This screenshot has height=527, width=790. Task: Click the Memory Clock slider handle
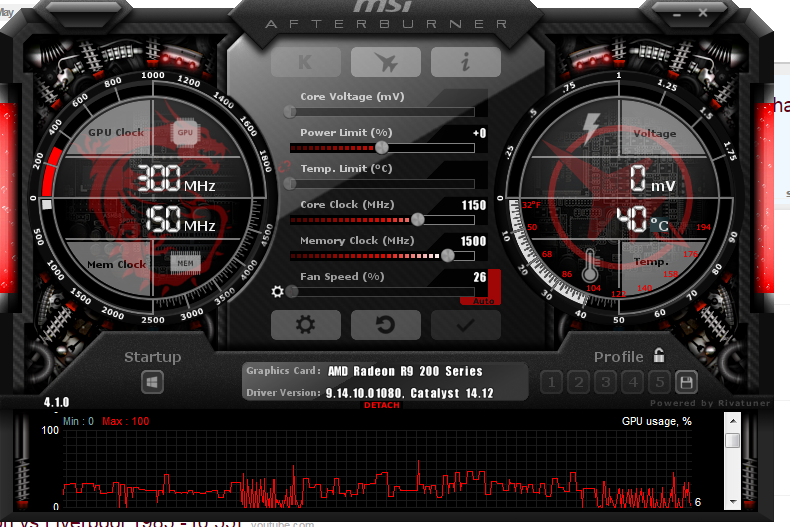[447, 256]
